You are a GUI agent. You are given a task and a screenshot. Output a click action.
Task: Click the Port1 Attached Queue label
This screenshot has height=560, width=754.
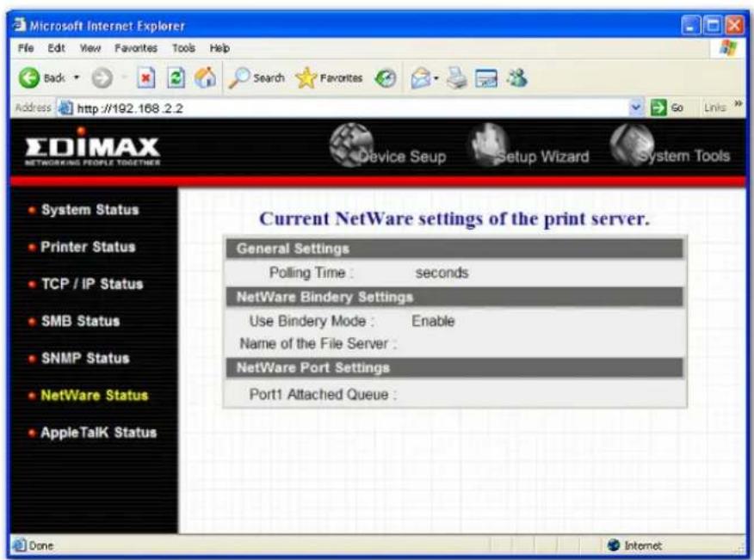tap(323, 395)
